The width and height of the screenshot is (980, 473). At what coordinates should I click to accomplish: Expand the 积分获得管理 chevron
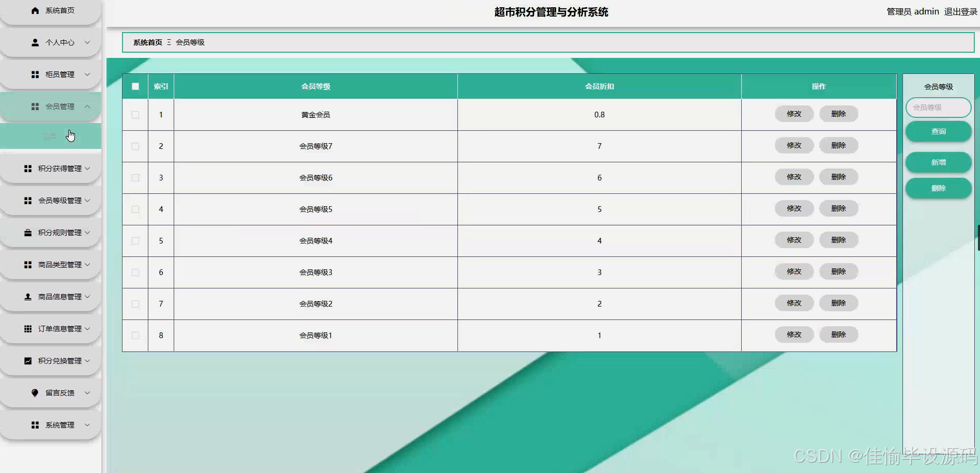point(87,169)
